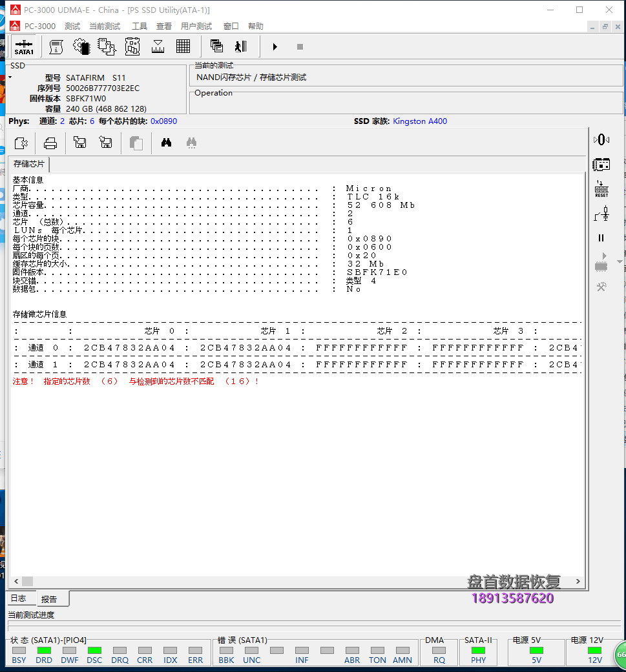Click the horizontal scrollbar left arrow
The image size is (626, 672).
[x=16, y=582]
